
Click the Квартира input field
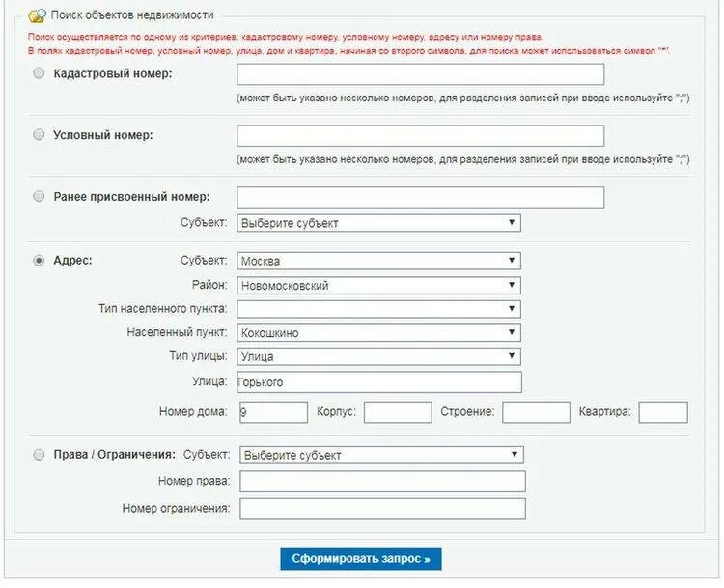(662, 412)
